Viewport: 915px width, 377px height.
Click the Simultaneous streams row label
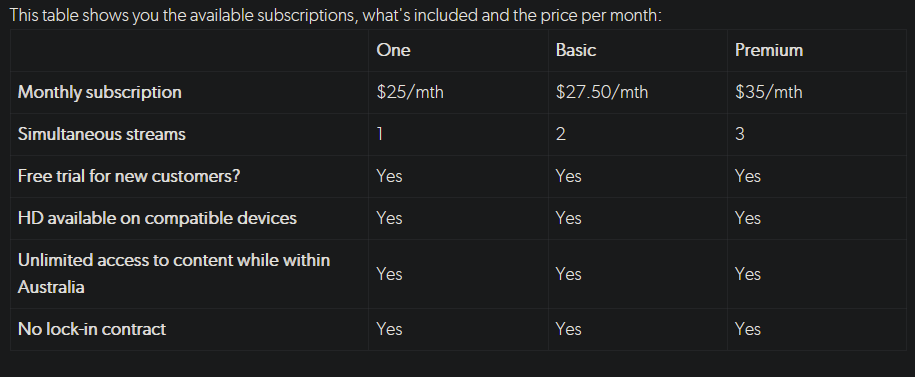click(x=102, y=134)
